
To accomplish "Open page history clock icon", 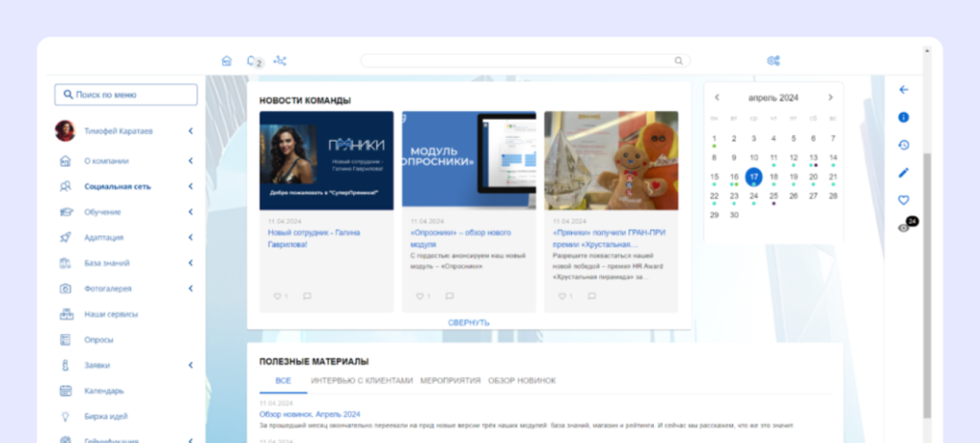I will click(x=903, y=144).
